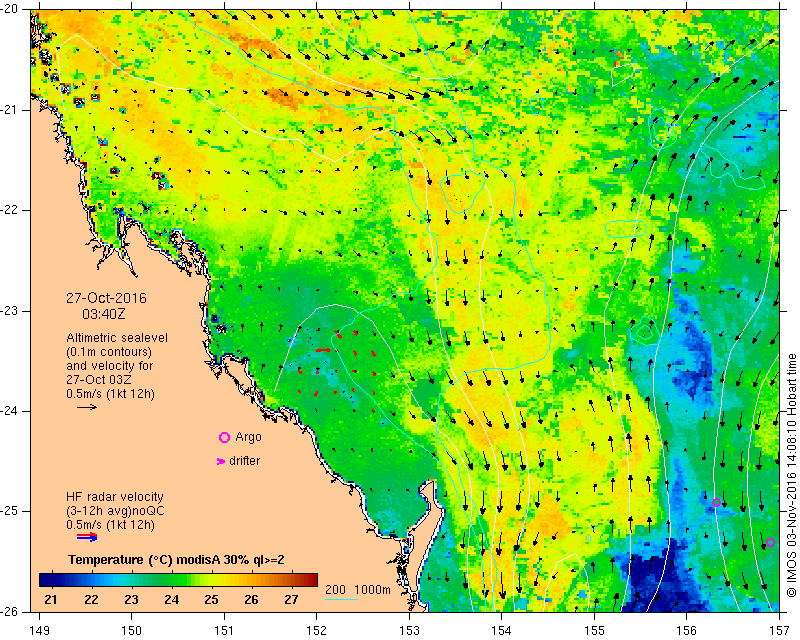Click the longitude axis label 157
This screenshot has width=800, height=640.
779,631
